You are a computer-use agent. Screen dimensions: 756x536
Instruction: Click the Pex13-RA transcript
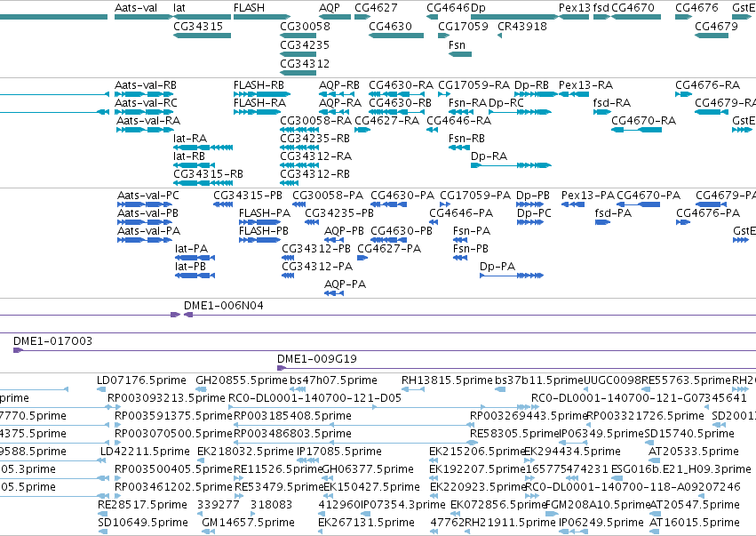point(574,94)
